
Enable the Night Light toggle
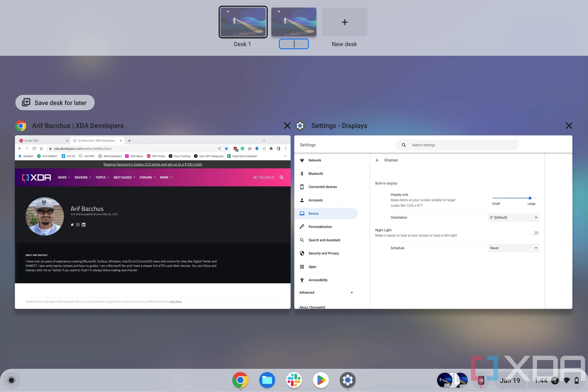tap(535, 233)
